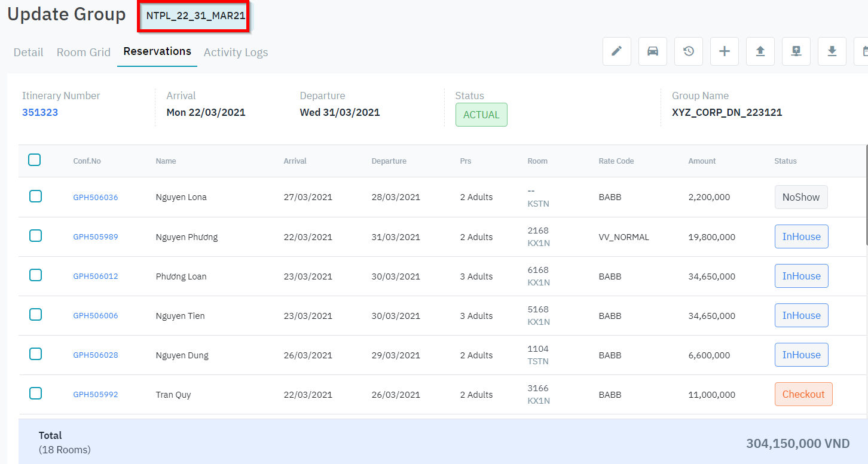
Task: Open itinerary number 351323
Action: pyautogui.click(x=40, y=112)
